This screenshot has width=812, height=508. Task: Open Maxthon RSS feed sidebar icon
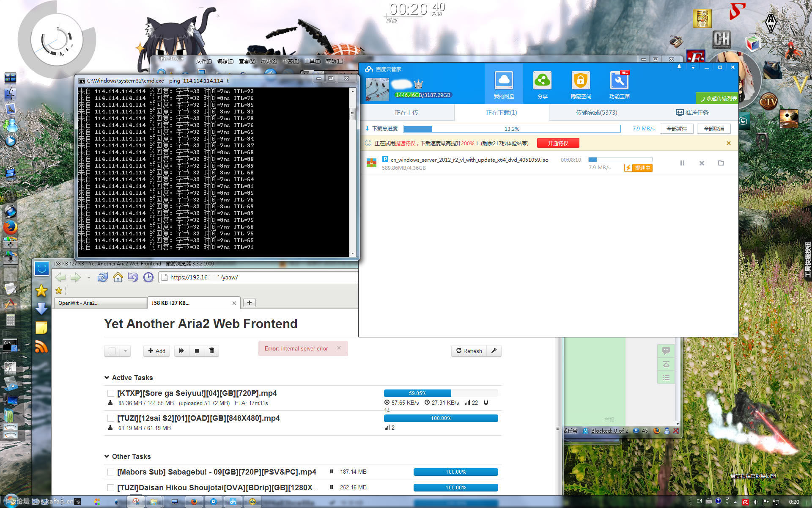[x=41, y=347]
